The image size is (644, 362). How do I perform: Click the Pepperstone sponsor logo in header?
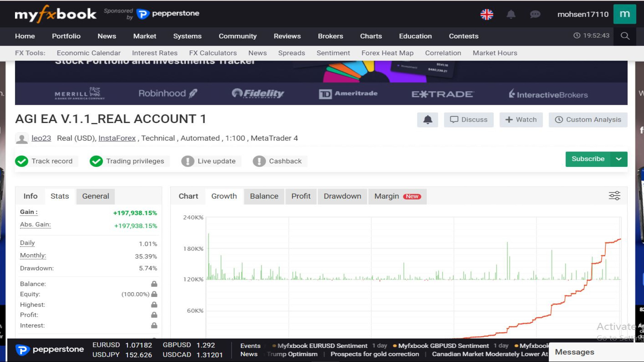(x=168, y=14)
